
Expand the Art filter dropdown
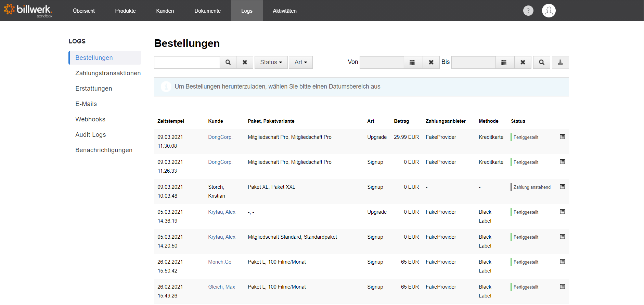(x=301, y=62)
